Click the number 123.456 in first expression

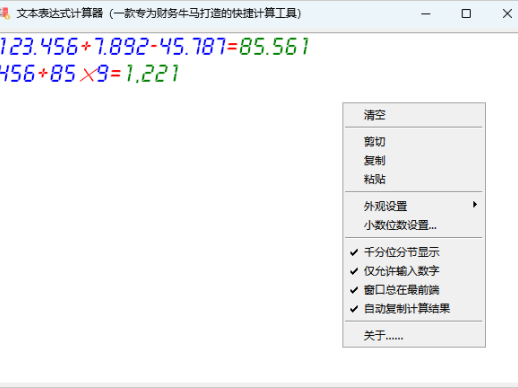click(39, 46)
